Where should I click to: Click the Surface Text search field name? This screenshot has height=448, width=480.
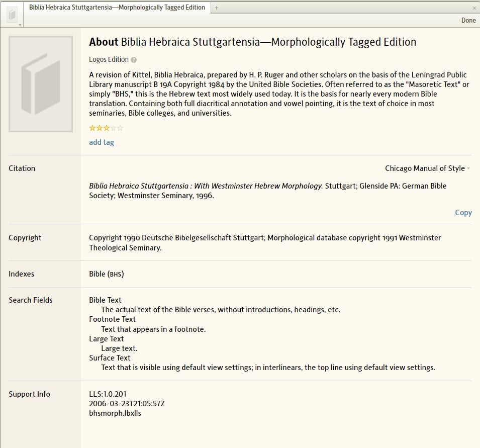(110, 357)
